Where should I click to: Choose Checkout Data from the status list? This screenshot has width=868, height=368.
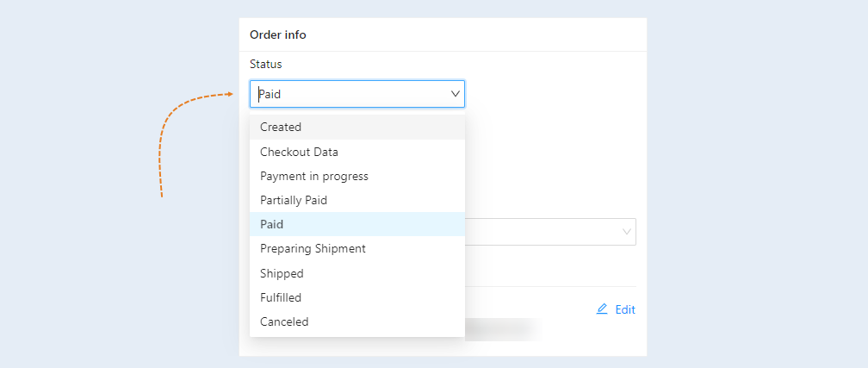[357, 152]
